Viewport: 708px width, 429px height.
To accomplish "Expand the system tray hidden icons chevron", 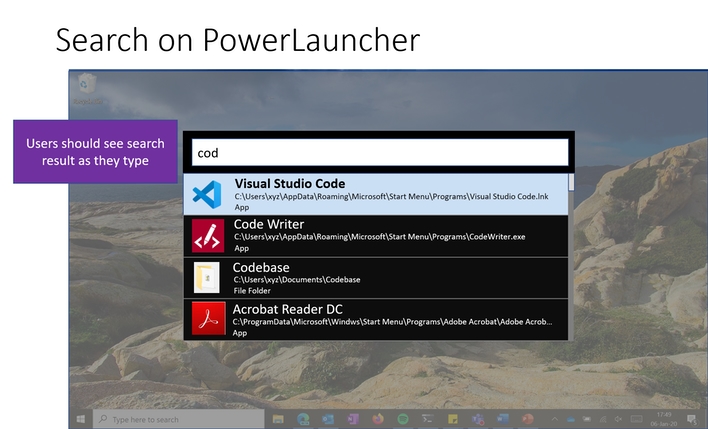I will pos(554,420).
